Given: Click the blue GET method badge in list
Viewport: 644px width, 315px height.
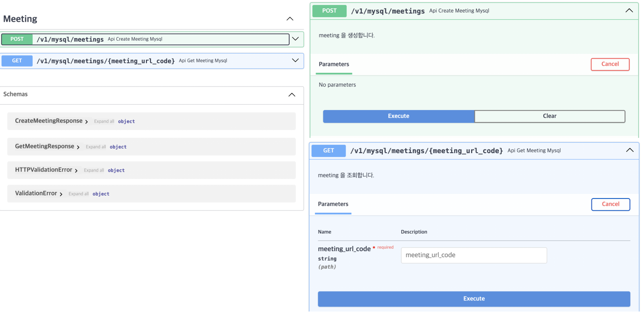Looking at the screenshot, I should click(x=17, y=61).
